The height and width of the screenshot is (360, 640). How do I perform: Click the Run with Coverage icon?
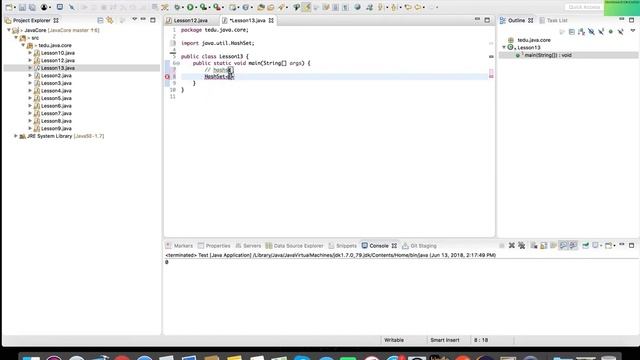tap(203, 7)
